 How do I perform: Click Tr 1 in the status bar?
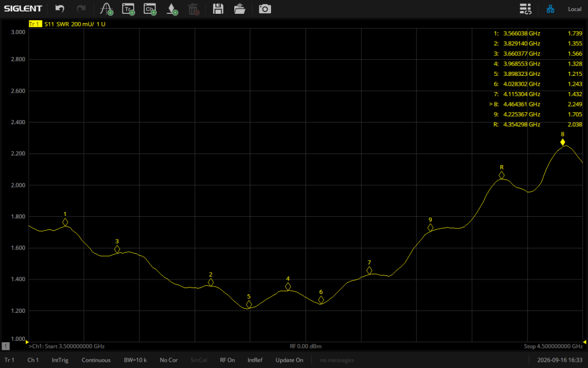[x=9, y=360]
